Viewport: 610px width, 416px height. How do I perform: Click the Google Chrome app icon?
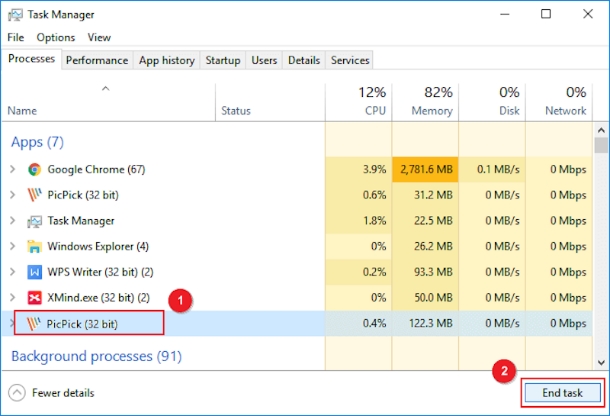pos(35,169)
